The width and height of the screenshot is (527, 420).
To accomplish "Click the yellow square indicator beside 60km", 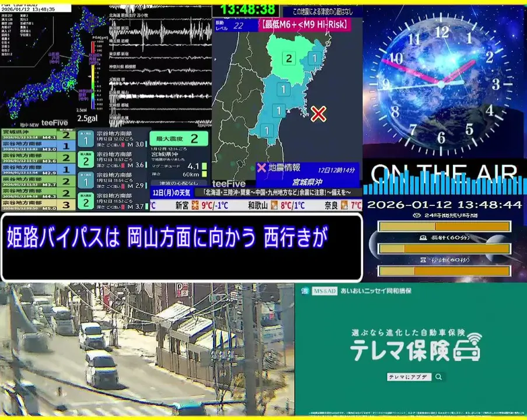I will pyautogui.click(x=204, y=174).
